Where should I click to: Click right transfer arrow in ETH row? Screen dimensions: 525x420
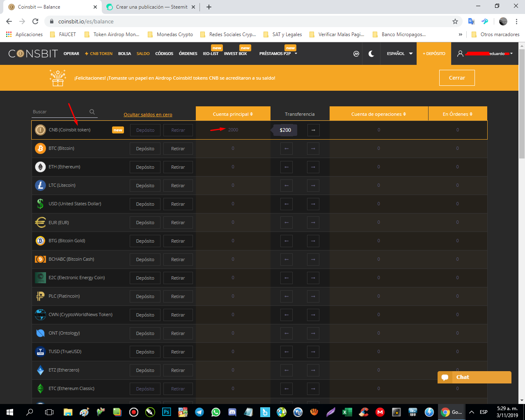click(x=313, y=167)
